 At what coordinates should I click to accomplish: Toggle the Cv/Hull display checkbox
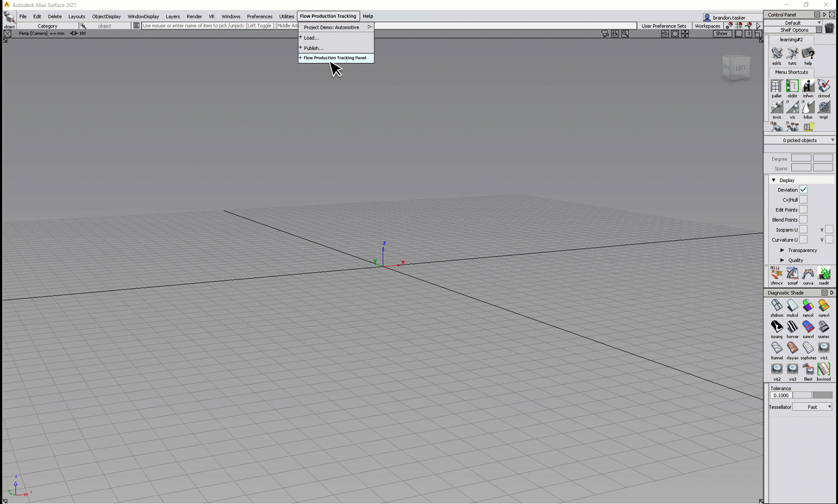coord(803,199)
